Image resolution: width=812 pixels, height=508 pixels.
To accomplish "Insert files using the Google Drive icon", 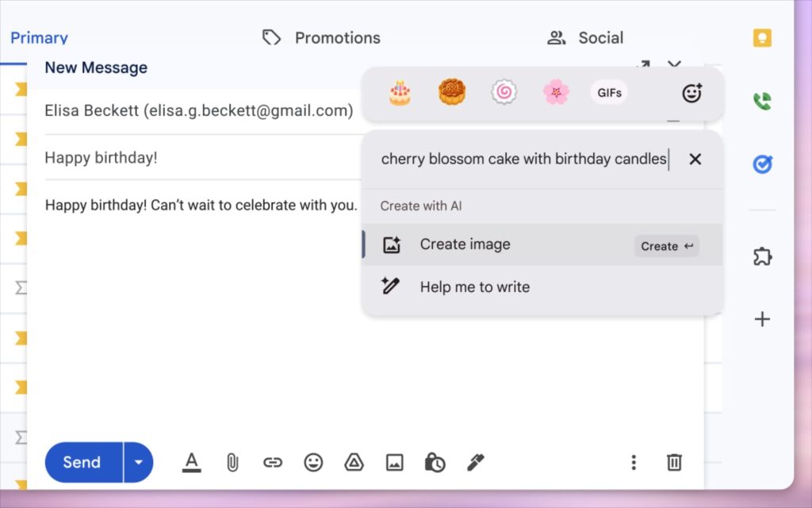I will tap(354, 462).
